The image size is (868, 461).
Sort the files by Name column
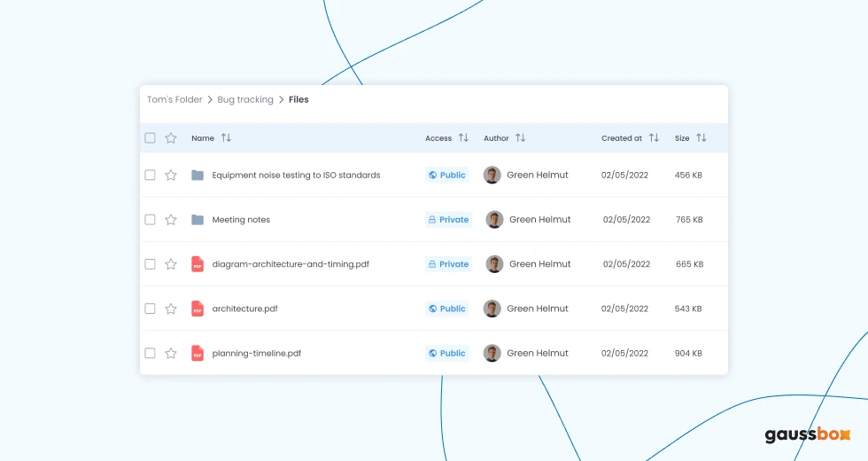[x=226, y=138]
